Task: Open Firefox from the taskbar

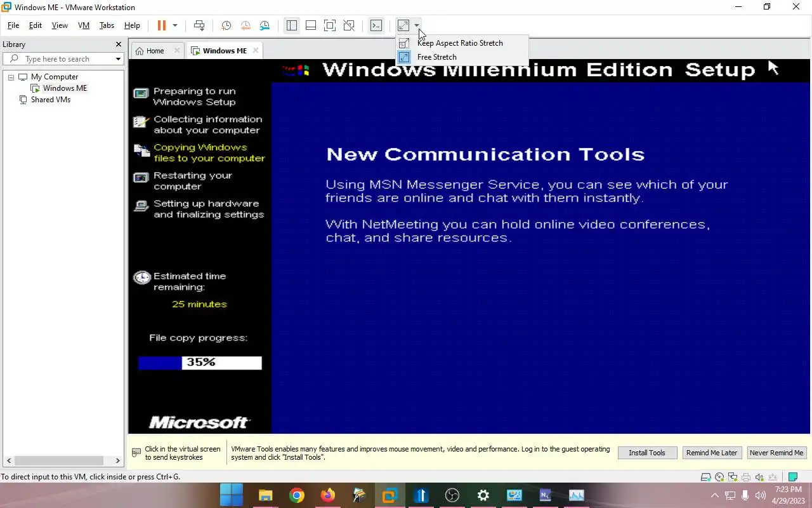Action: (x=327, y=495)
